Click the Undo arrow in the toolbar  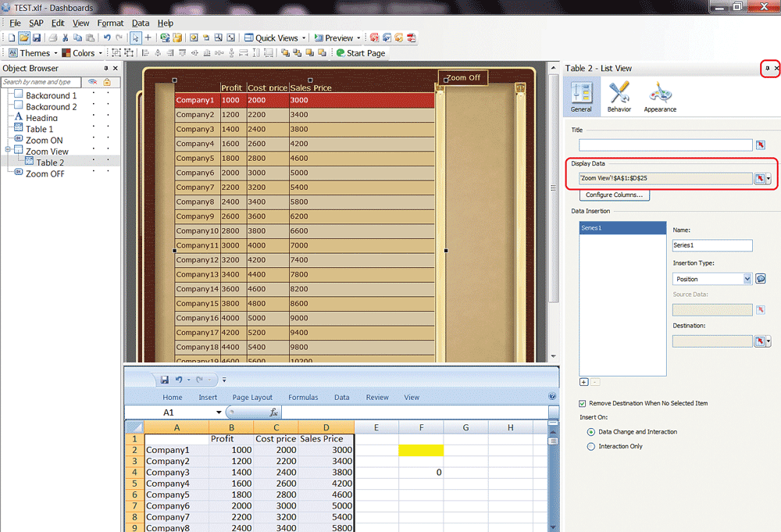107,37
